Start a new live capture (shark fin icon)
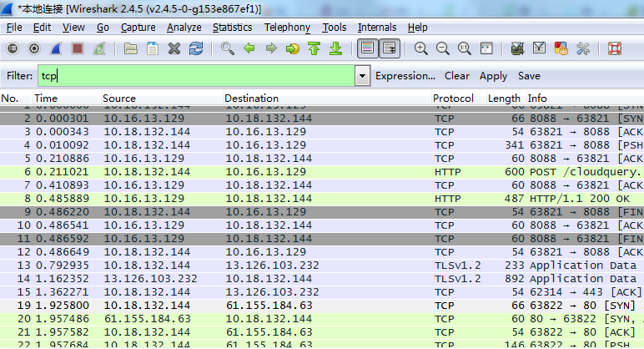This screenshot has width=644, height=349. (56, 48)
